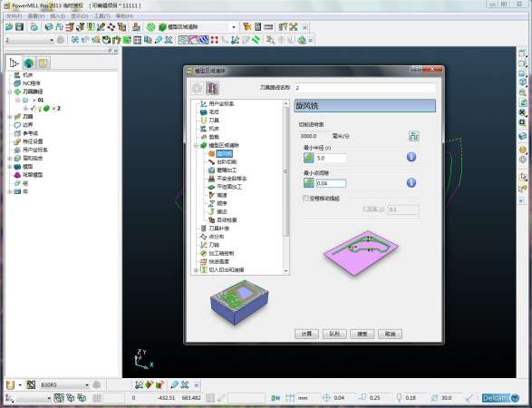Toggle the light bulb of toolpath 2
532x408 pixels.
pos(40,108)
